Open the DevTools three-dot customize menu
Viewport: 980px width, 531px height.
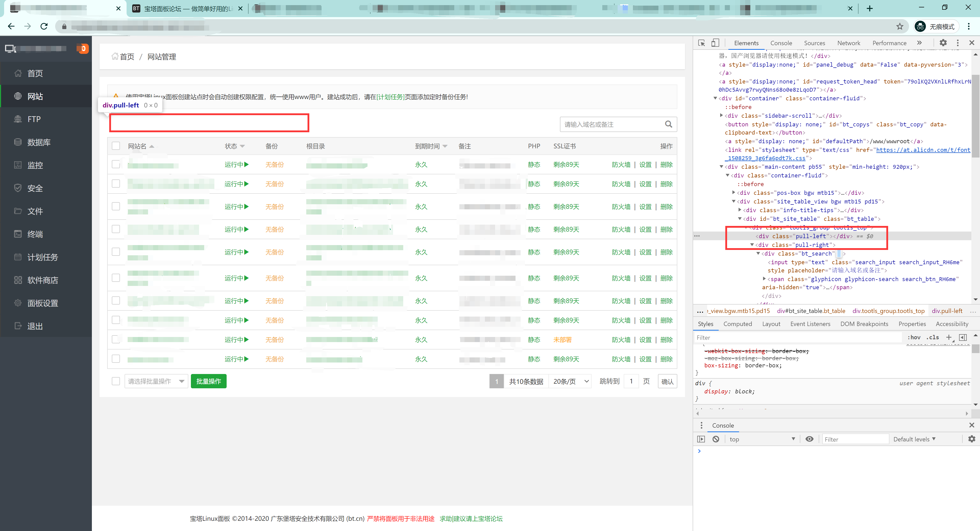[x=958, y=43]
